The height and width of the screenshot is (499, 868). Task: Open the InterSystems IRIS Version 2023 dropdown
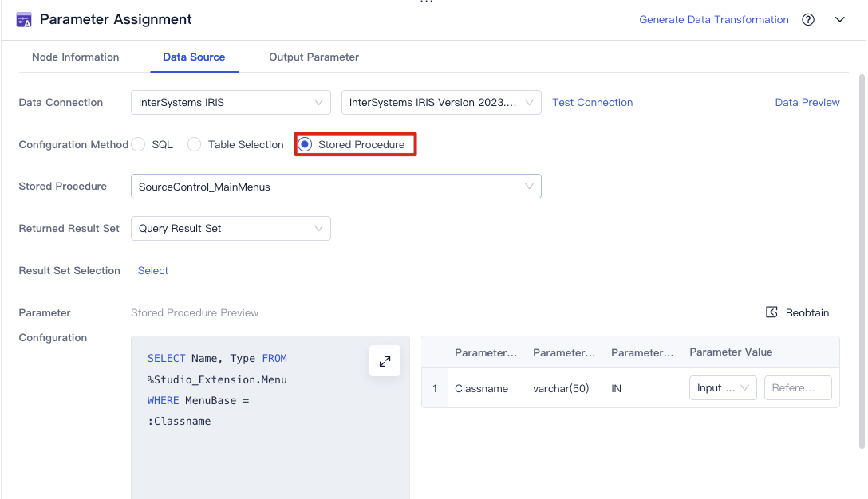[441, 102]
